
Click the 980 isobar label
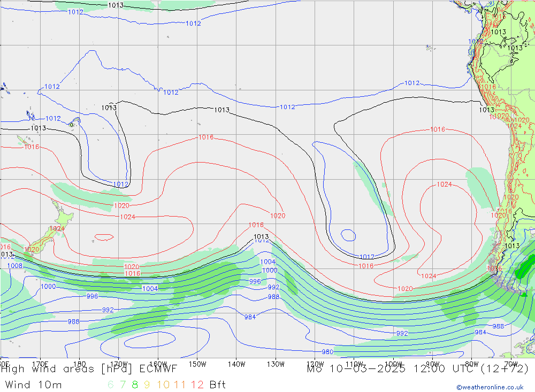tap(327, 352)
